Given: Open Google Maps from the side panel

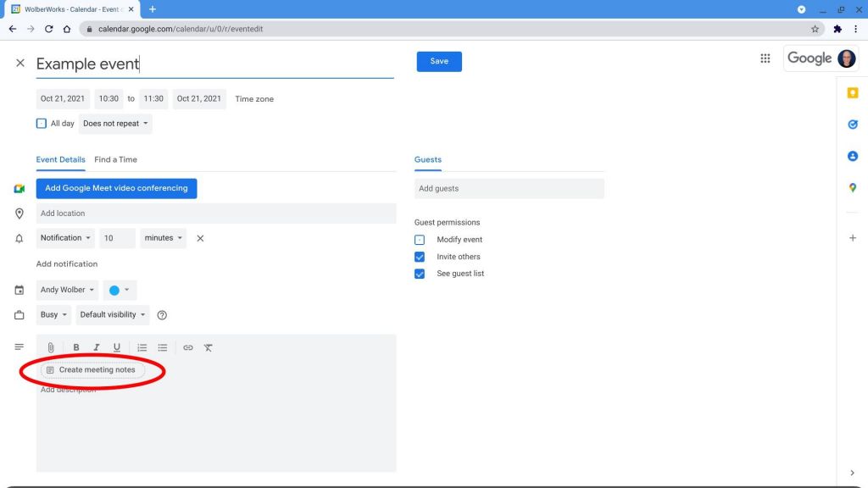Looking at the screenshot, I should coord(853,189).
